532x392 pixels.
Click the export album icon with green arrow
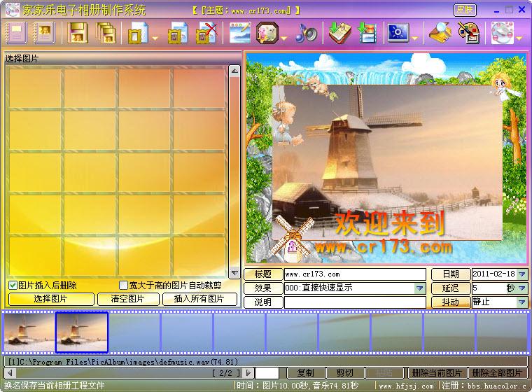point(339,33)
